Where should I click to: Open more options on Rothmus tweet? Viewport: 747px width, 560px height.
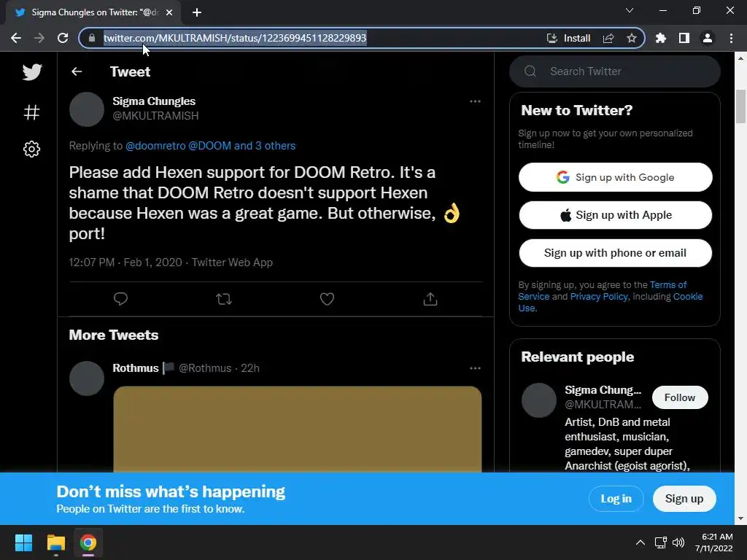click(x=475, y=368)
